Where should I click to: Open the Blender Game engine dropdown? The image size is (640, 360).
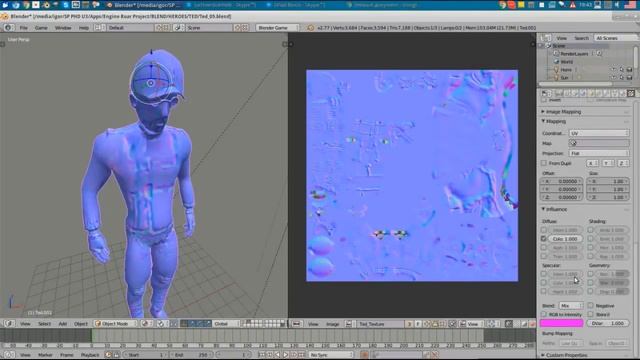coord(277,28)
